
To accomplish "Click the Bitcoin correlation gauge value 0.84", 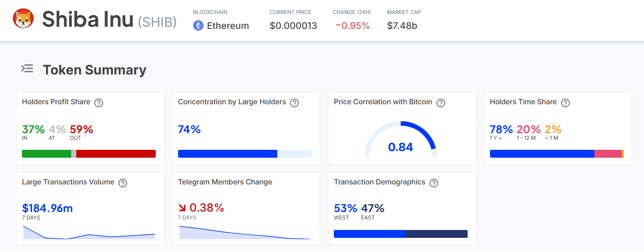I will (x=401, y=147).
